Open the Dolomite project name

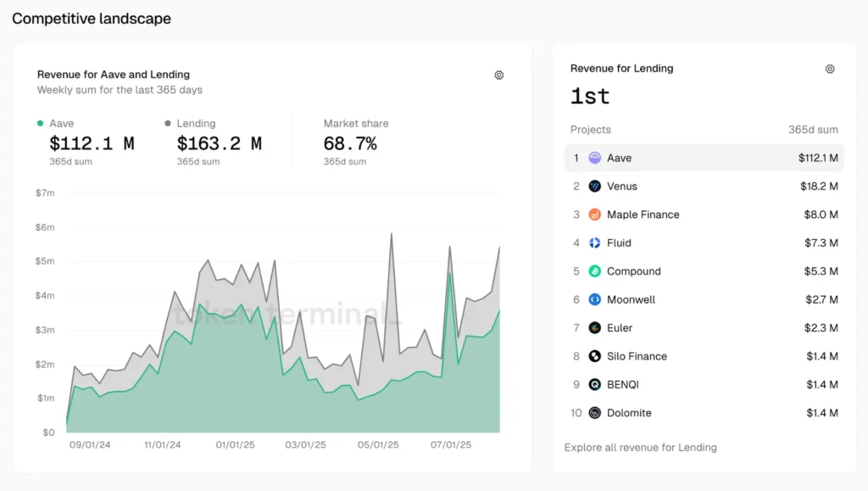(x=629, y=413)
